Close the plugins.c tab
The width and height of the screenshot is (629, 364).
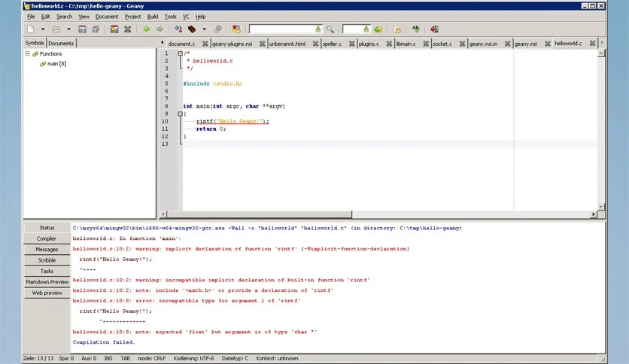389,44
